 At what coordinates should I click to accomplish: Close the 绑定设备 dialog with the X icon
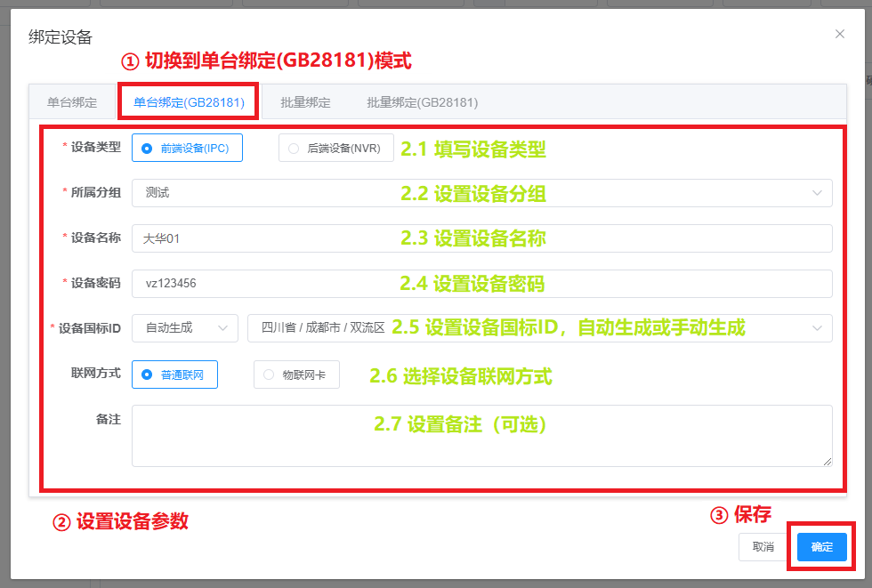point(839,34)
